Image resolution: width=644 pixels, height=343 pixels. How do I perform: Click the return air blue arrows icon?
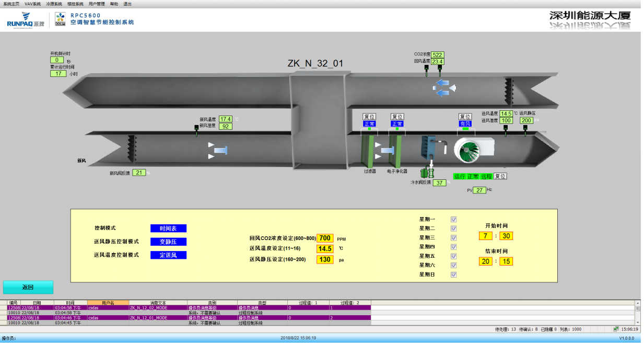pos(442,88)
